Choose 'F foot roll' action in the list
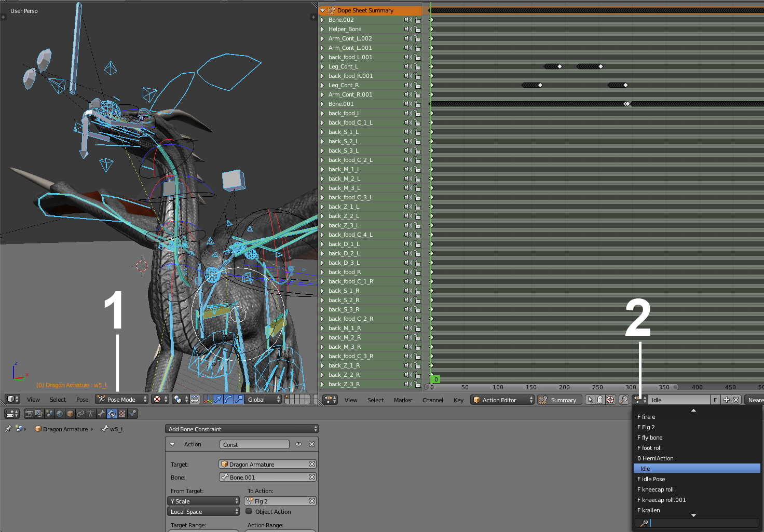The image size is (764, 532). tap(649, 448)
